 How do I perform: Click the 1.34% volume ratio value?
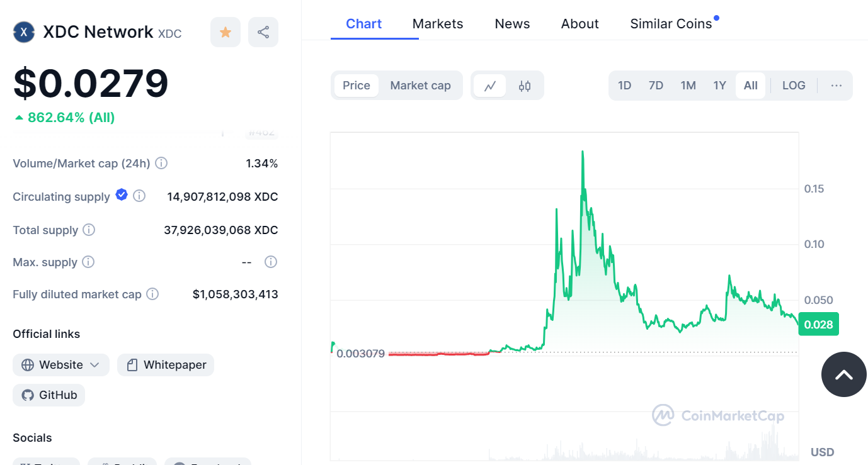click(262, 164)
